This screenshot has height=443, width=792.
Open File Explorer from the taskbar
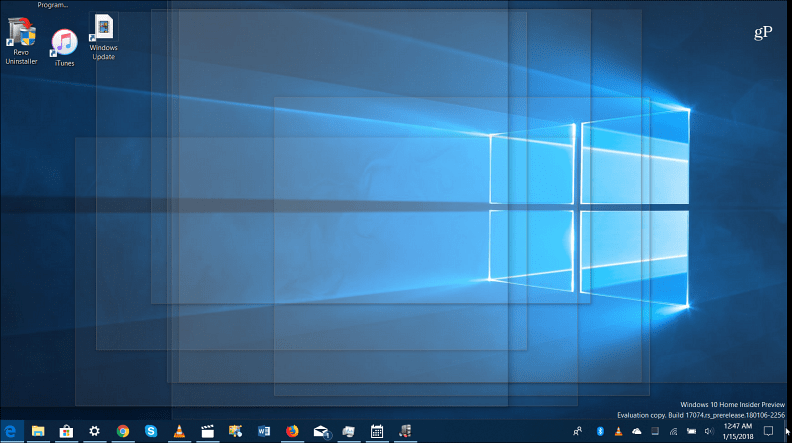click(x=38, y=431)
